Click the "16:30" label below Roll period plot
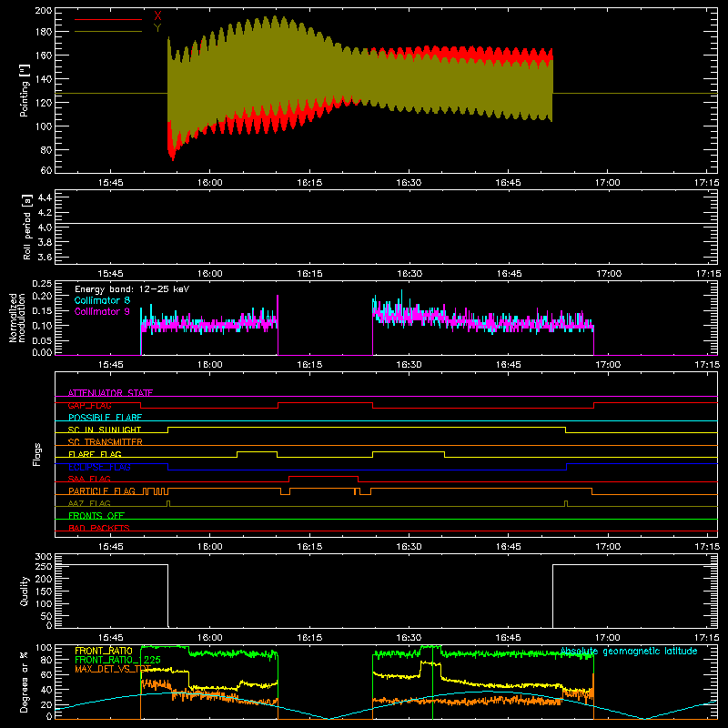 click(x=409, y=274)
